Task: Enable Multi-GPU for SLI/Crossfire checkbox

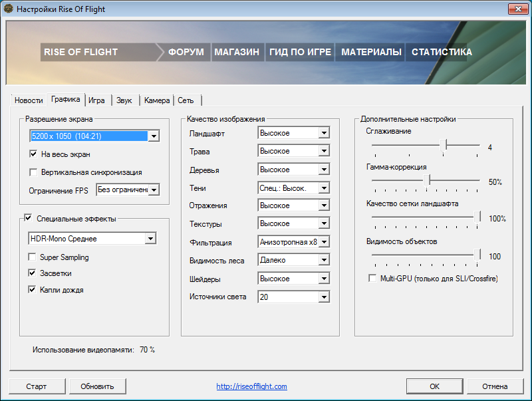Action: pos(372,279)
